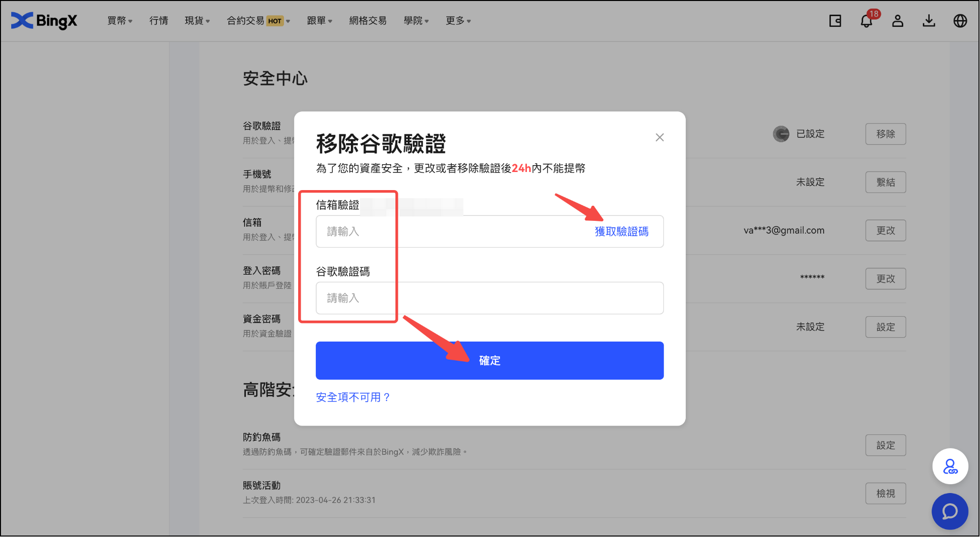Image resolution: width=980 pixels, height=537 pixels.
Task: Open the language globe icon
Action: coord(960,21)
